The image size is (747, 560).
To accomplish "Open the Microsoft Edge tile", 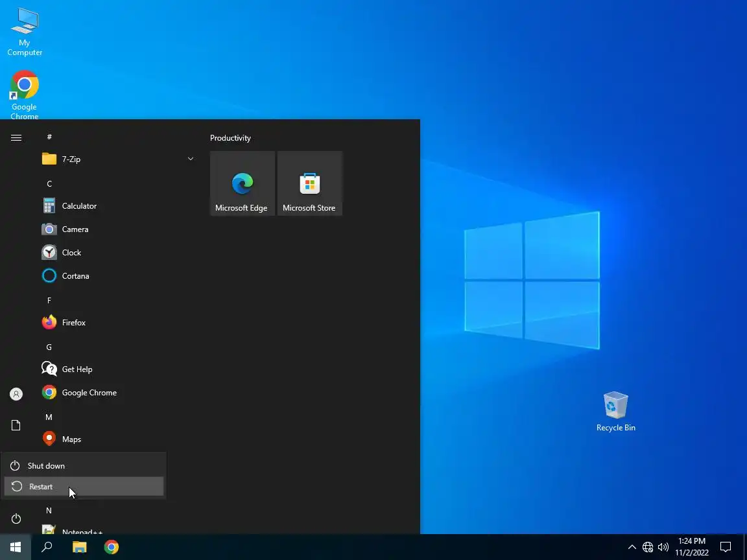I will (242, 183).
